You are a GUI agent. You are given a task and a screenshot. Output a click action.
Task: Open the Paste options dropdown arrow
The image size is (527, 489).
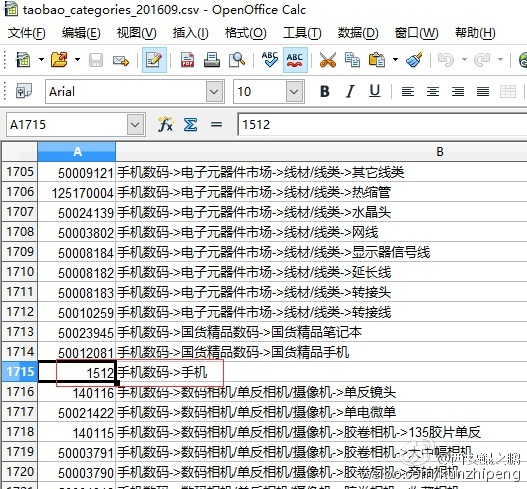pos(395,60)
